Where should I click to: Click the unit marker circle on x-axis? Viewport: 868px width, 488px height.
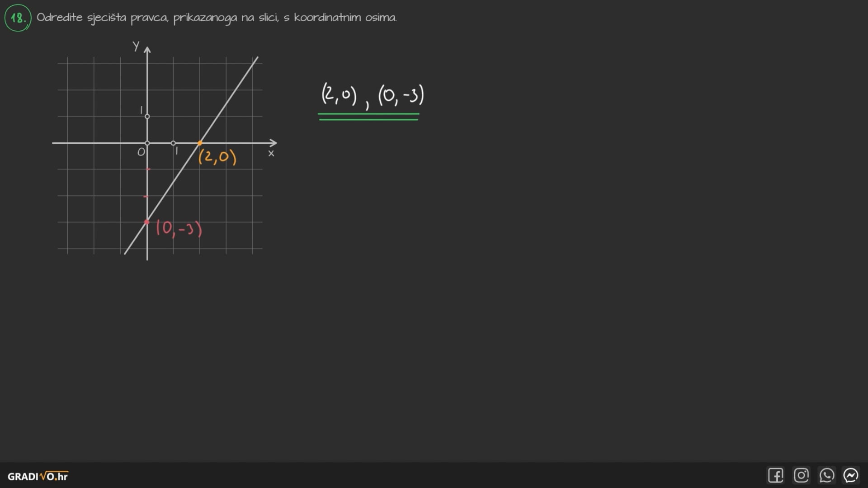coord(173,143)
